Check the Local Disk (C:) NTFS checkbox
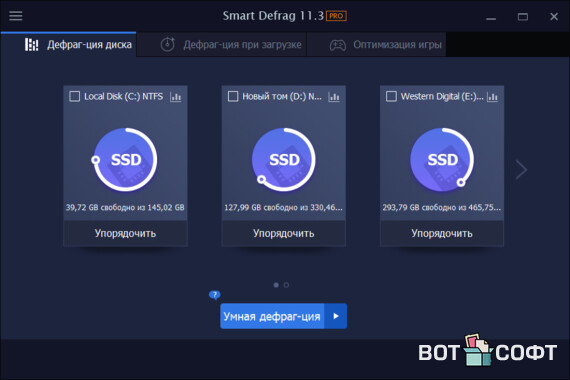570x380 pixels. pyautogui.click(x=75, y=96)
